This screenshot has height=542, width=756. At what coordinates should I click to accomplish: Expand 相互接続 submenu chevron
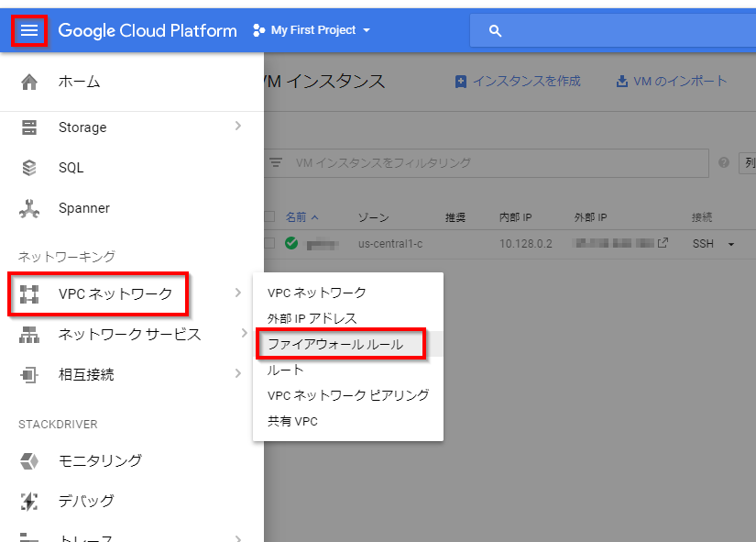click(x=237, y=373)
